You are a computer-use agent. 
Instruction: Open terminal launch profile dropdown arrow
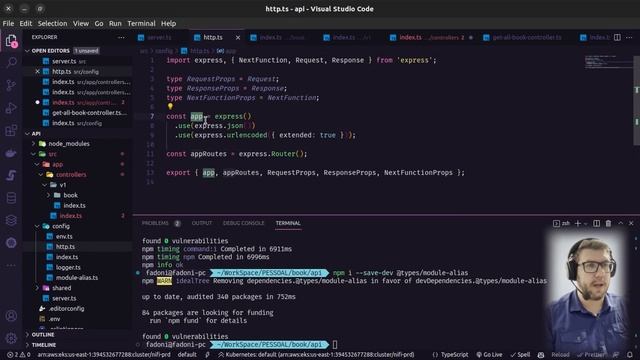tap(586, 223)
